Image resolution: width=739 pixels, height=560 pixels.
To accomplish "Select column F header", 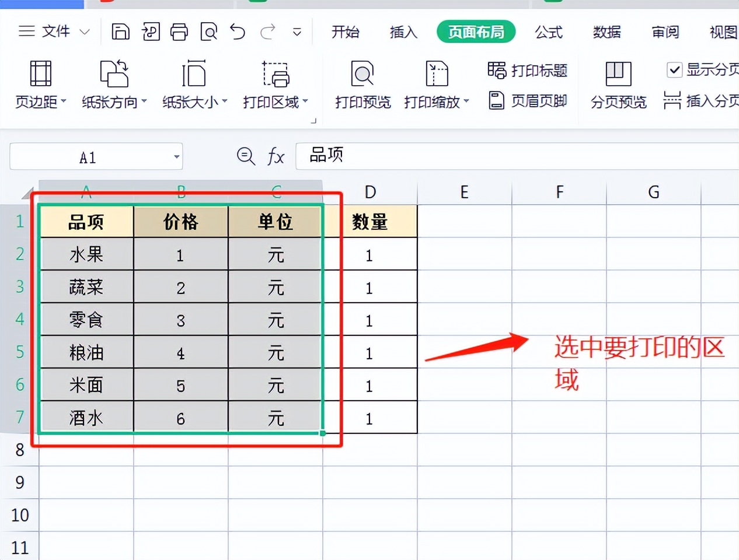I will point(559,192).
